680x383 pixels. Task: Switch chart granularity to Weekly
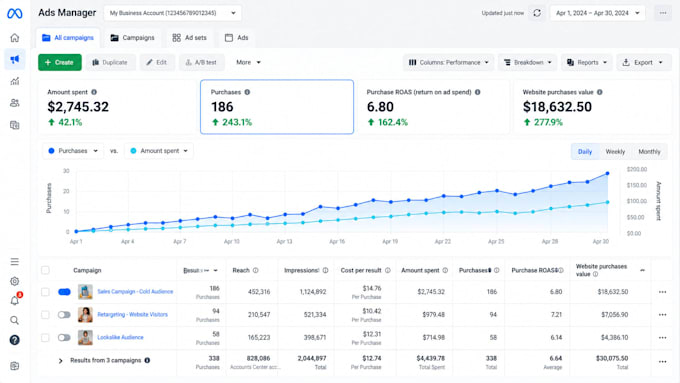615,151
